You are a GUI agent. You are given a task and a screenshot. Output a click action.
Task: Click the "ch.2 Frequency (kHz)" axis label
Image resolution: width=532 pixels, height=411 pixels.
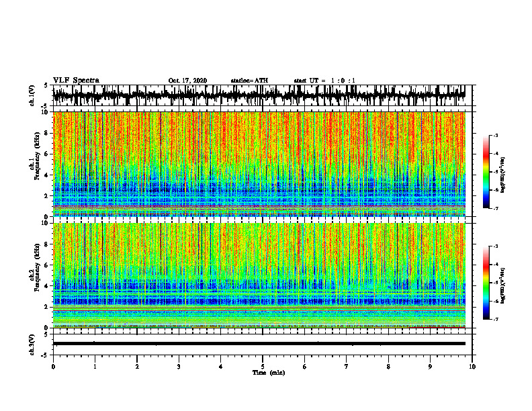pyautogui.click(x=35, y=267)
